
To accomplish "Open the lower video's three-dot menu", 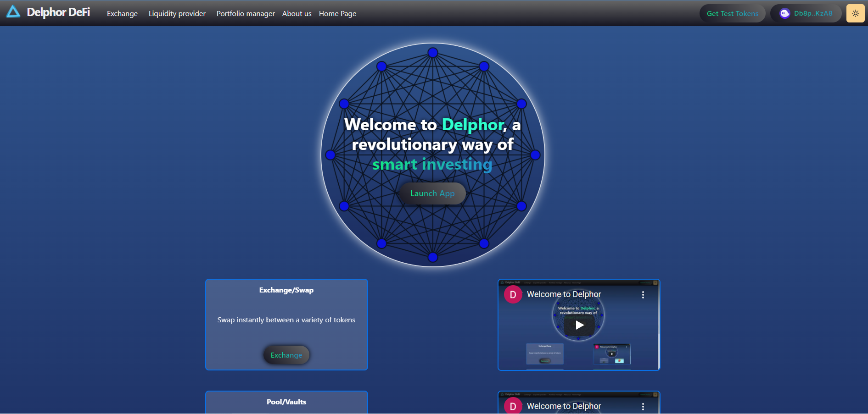I will click(643, 407).
